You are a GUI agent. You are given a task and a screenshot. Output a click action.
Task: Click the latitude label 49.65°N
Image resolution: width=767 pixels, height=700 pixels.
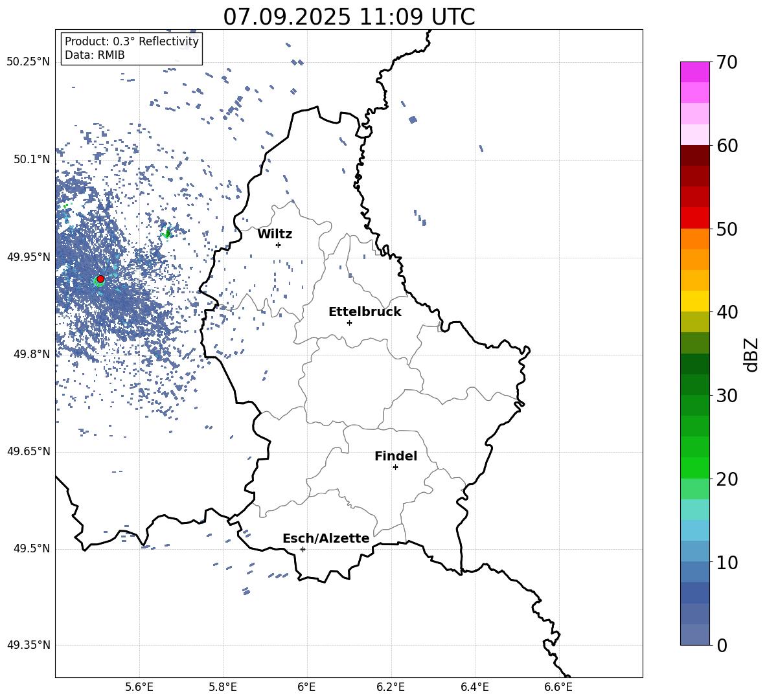(29, 451)
